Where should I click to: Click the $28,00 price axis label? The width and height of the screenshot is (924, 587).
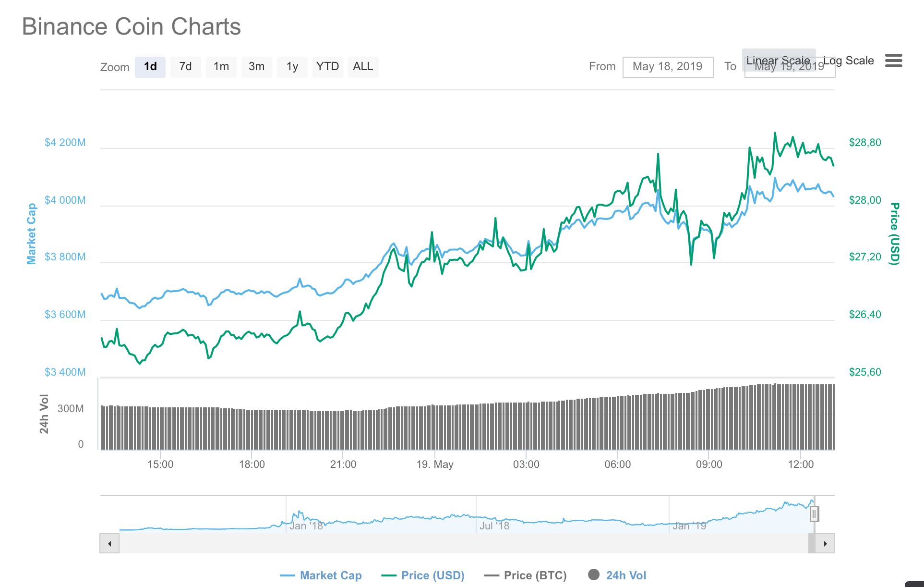coord(865,200)
